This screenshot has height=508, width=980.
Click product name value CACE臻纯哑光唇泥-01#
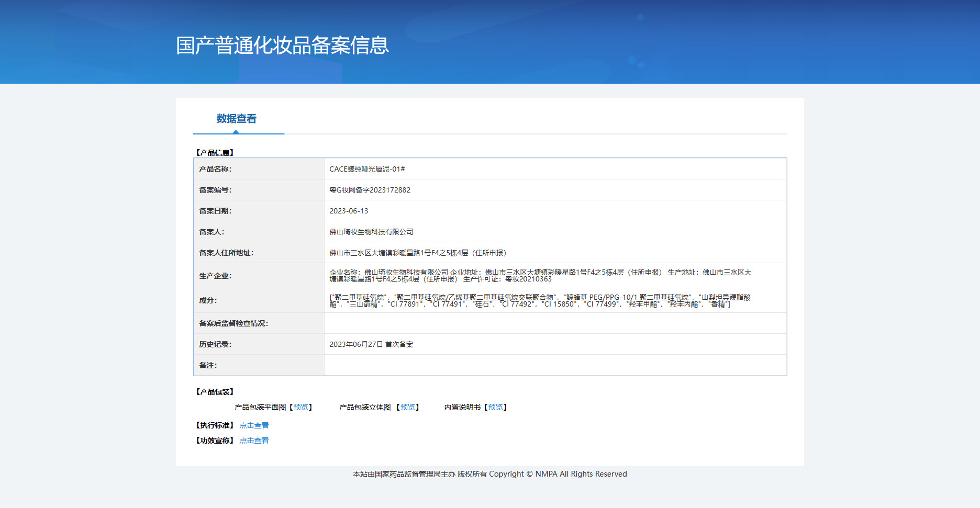367,169
